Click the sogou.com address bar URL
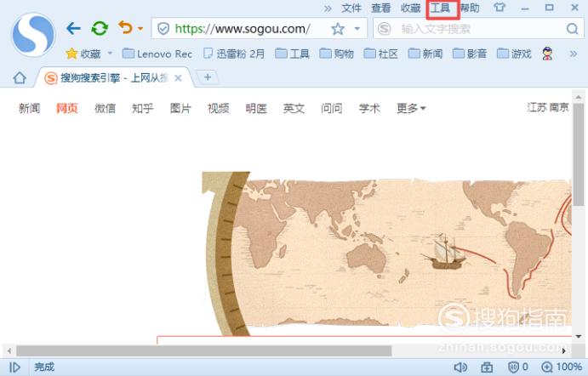 click(243, 28)
